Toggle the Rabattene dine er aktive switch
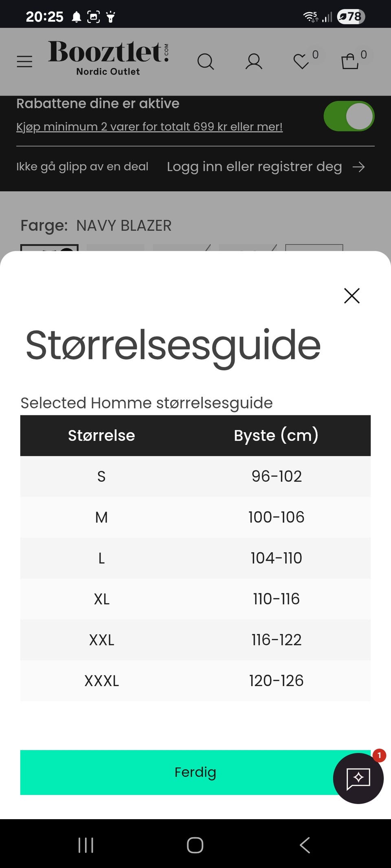 [349, 116]
